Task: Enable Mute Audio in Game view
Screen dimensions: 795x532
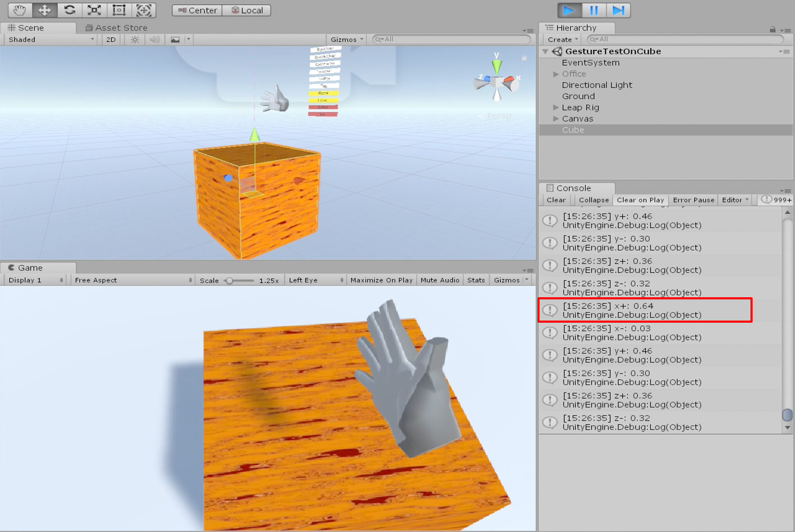Action: pos(439,280)
